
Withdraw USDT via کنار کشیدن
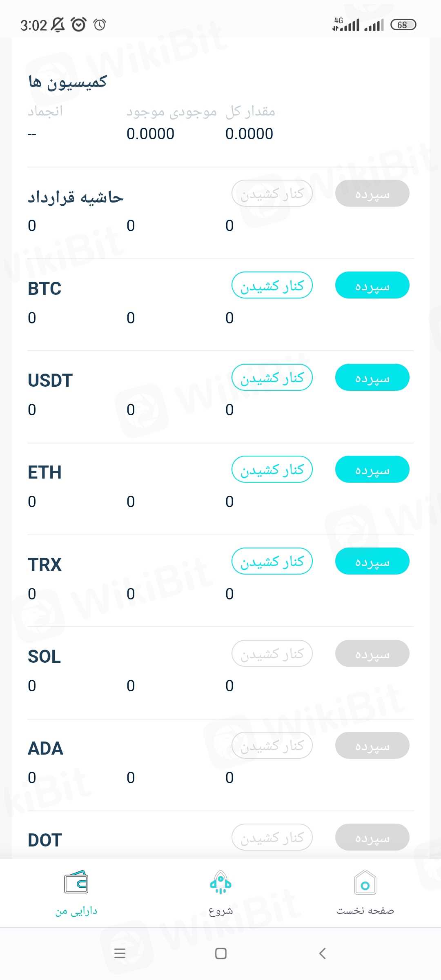(x=272, y=377)
